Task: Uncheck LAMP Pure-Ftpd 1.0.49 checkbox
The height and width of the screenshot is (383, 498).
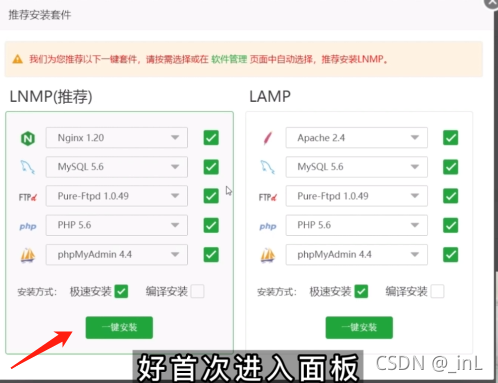Action: click(451, 196)
